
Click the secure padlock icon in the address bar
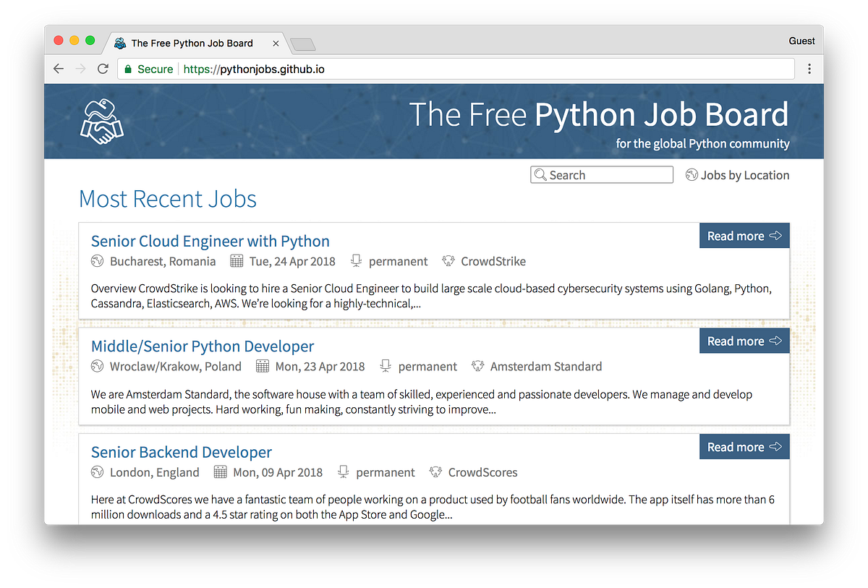pyautogui.click(x=127, y=69)
